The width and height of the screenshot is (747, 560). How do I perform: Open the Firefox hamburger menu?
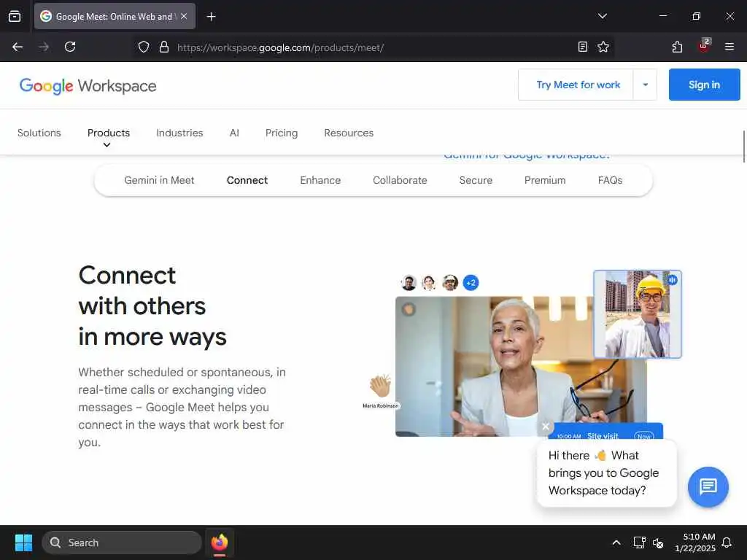[x=729, y=47]
